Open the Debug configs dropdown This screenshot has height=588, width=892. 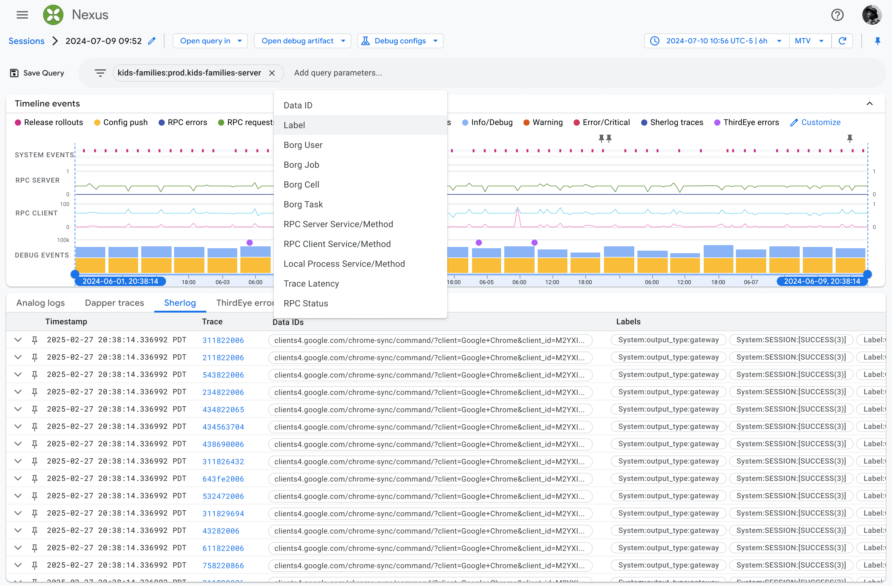coord(400,41)
